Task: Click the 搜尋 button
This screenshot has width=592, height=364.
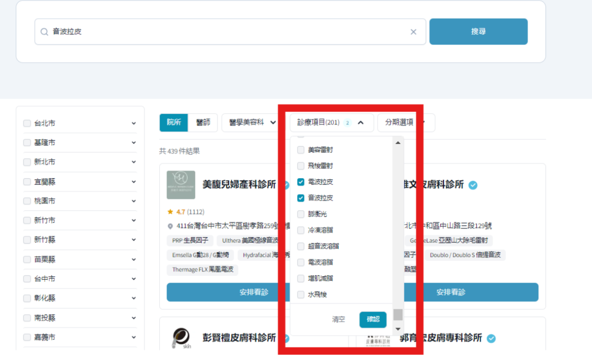Action: [x=478, y=32]
